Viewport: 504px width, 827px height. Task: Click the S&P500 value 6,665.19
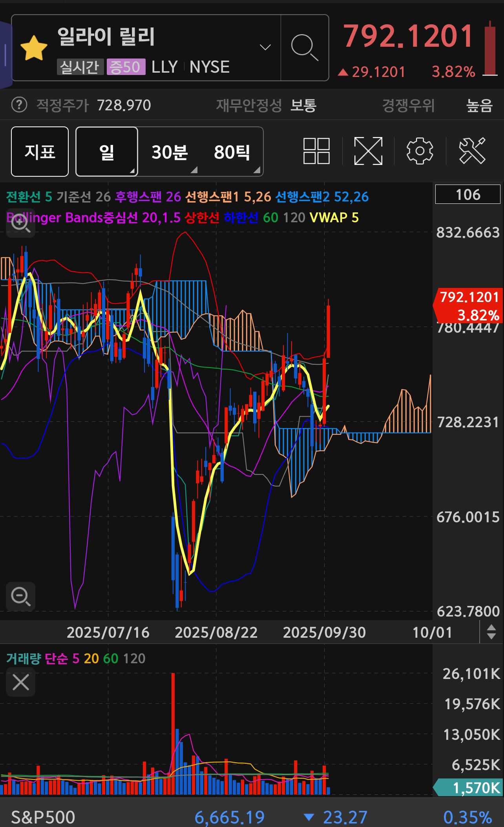[230, 818]
